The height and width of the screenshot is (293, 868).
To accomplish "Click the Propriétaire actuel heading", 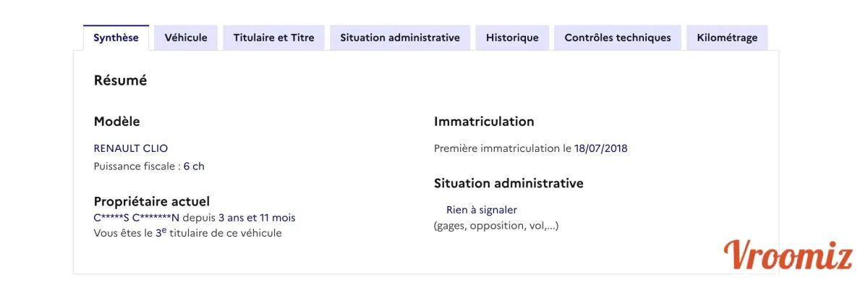I will 152,201.
